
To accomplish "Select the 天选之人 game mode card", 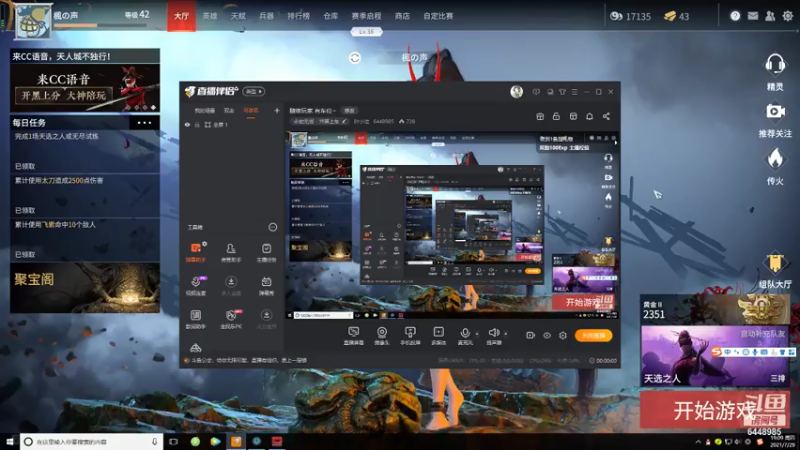I will click(714, 356).
